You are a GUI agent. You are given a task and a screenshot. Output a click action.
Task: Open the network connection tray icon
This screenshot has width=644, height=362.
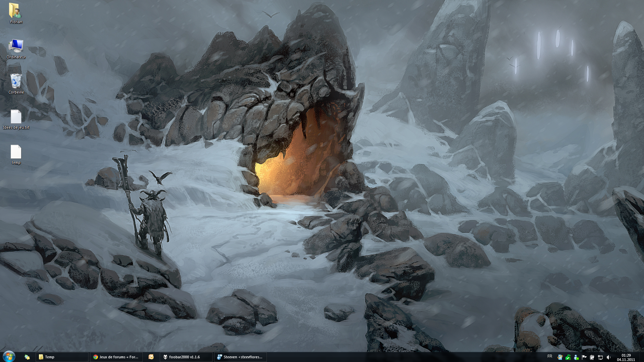coord(600,357)
